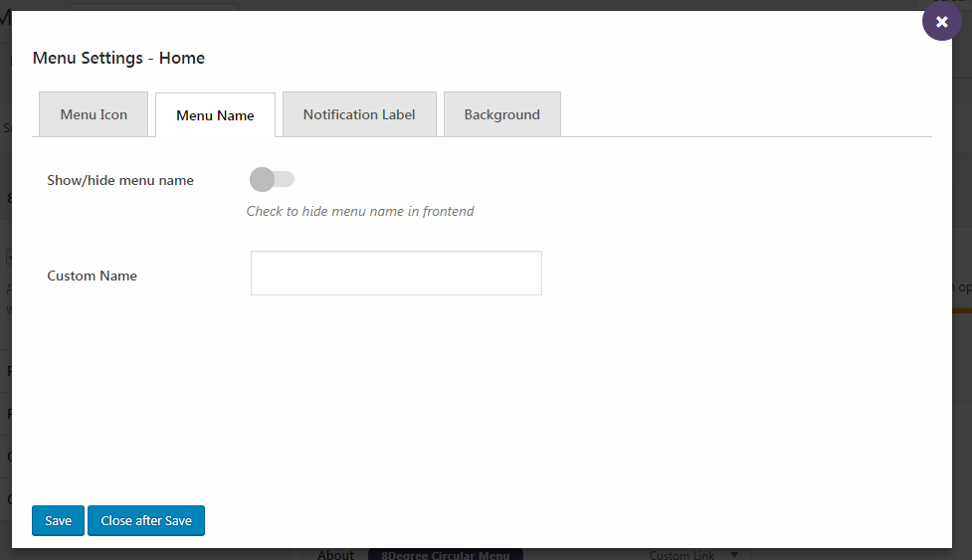Click the 'Menu Settings - Home' title
This screenshot has width=972, height=560.
(118, 58)
